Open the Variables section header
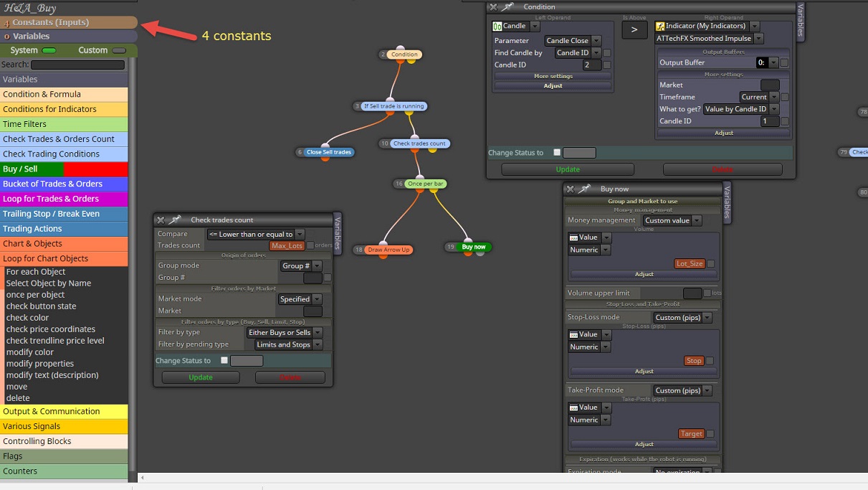 pos(69,36)
